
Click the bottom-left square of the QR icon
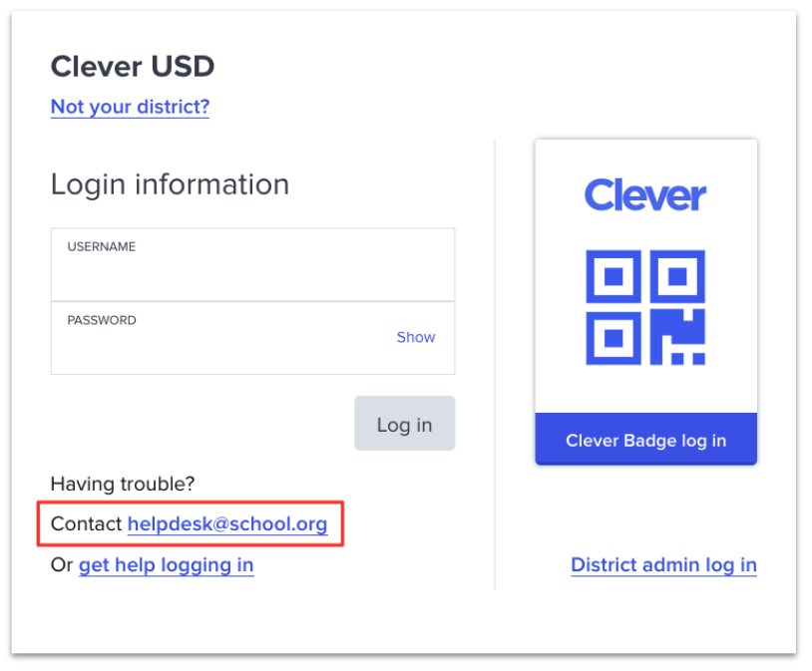(614, 336)
